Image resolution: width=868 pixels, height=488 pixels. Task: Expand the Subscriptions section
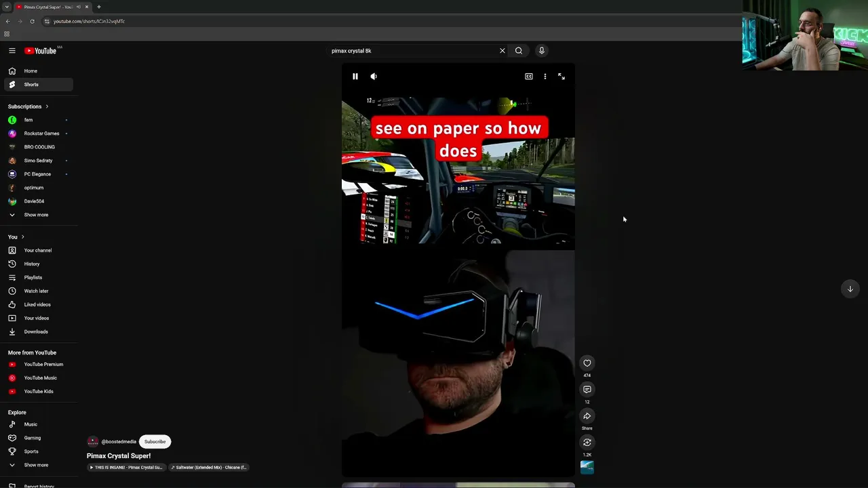tap(28, 106)
